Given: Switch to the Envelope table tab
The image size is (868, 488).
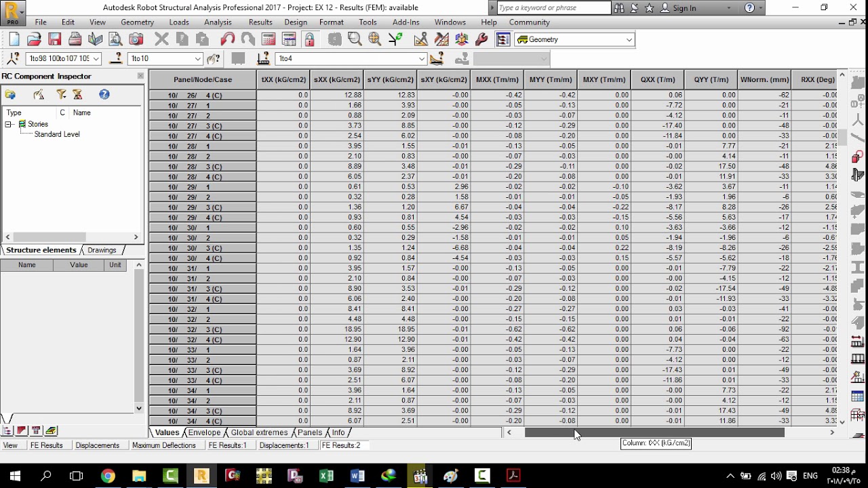Looking at the screenshot, I should point(204,432).
